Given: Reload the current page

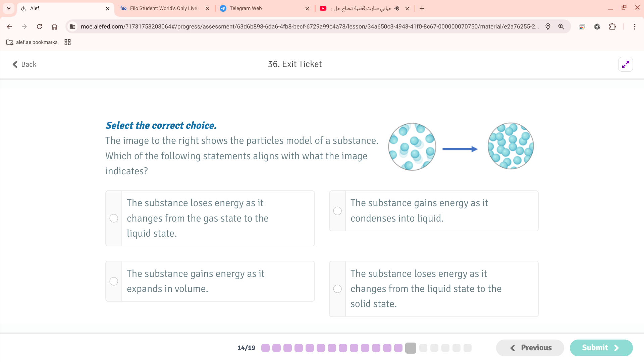Looking at the screenshot, I should [x=39, y=26].
